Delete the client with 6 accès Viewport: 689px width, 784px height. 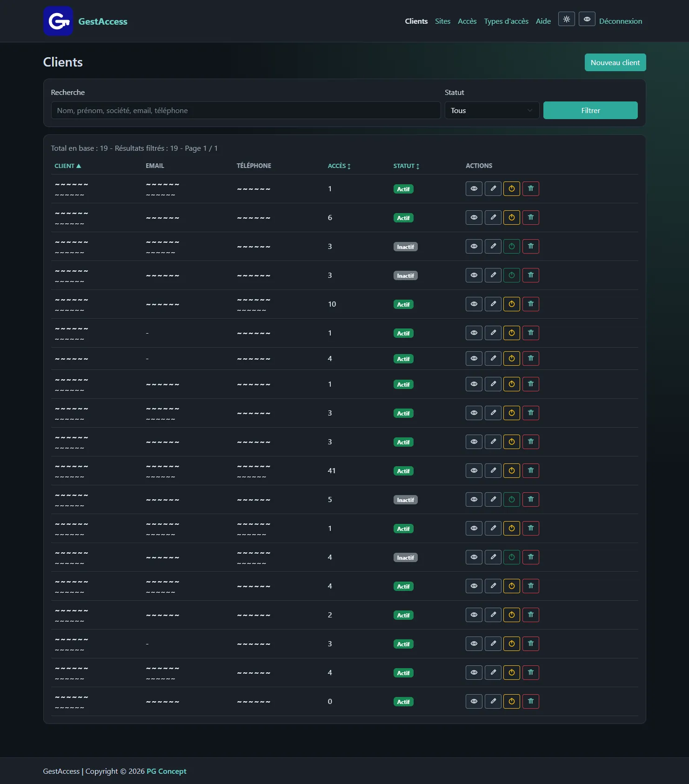pos(531,217)
